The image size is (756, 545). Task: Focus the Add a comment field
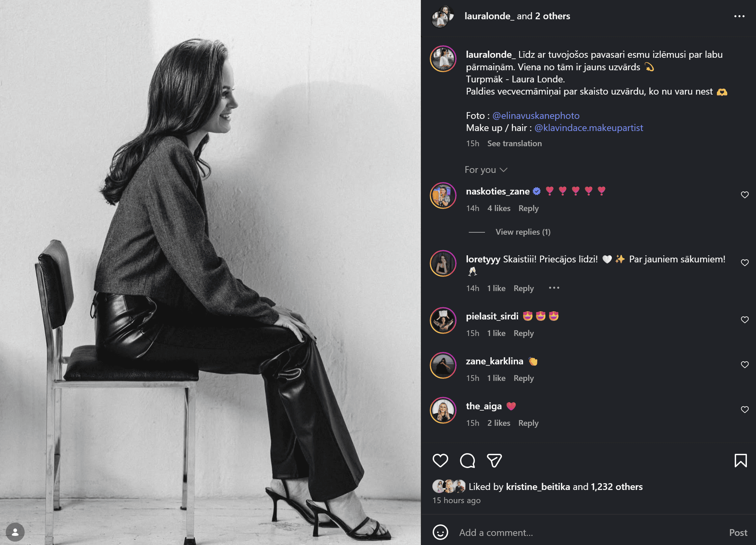[574, 533]
